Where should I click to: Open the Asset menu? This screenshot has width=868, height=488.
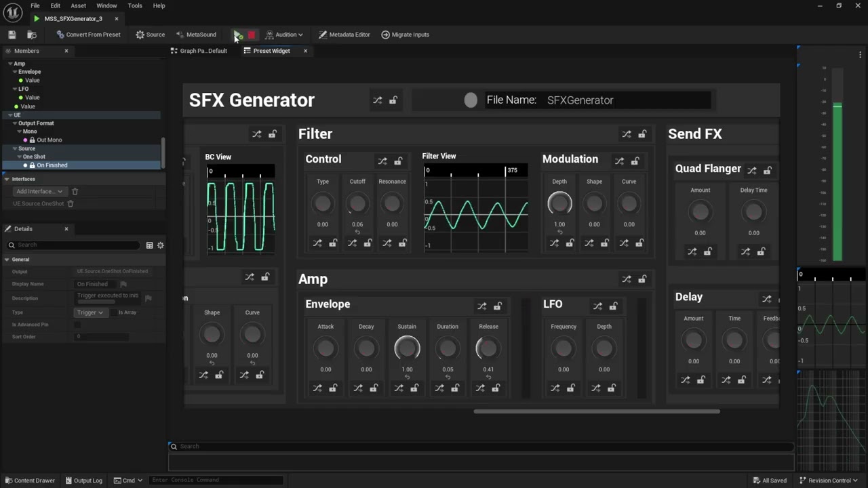point(79,5)
